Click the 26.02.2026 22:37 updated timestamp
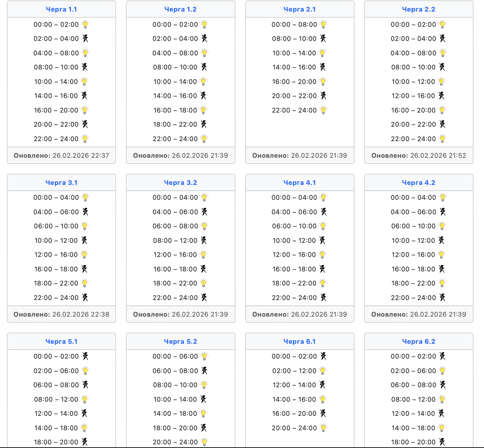484x448 pixels. [x=81, y=156]
